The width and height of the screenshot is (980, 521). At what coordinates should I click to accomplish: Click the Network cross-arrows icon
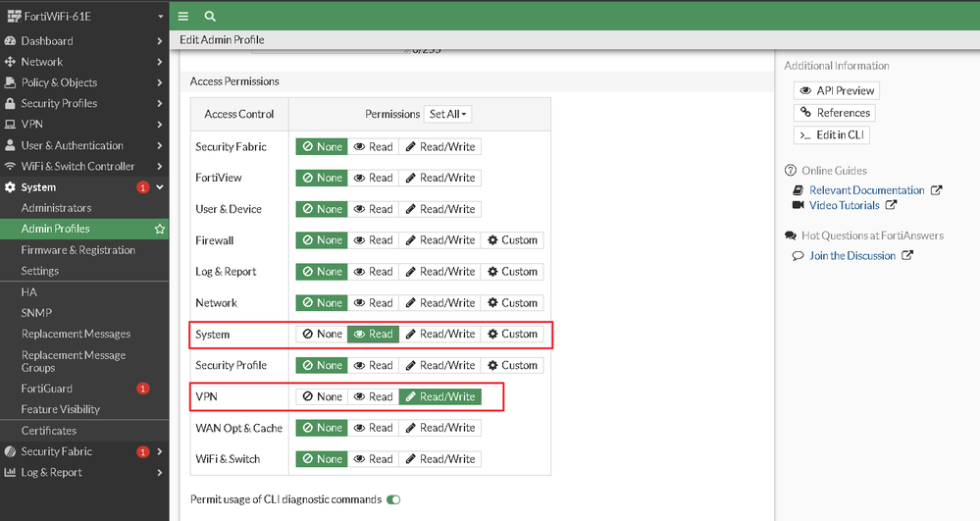click(10, 61)
